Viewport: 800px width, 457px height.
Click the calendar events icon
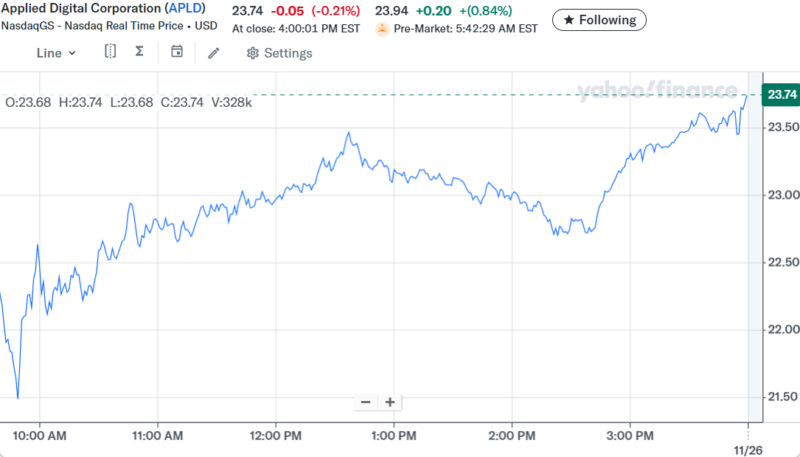click(177, 52)
